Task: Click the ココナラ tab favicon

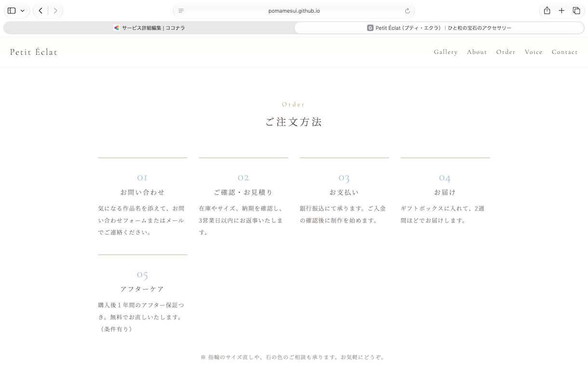Action: 117,28
